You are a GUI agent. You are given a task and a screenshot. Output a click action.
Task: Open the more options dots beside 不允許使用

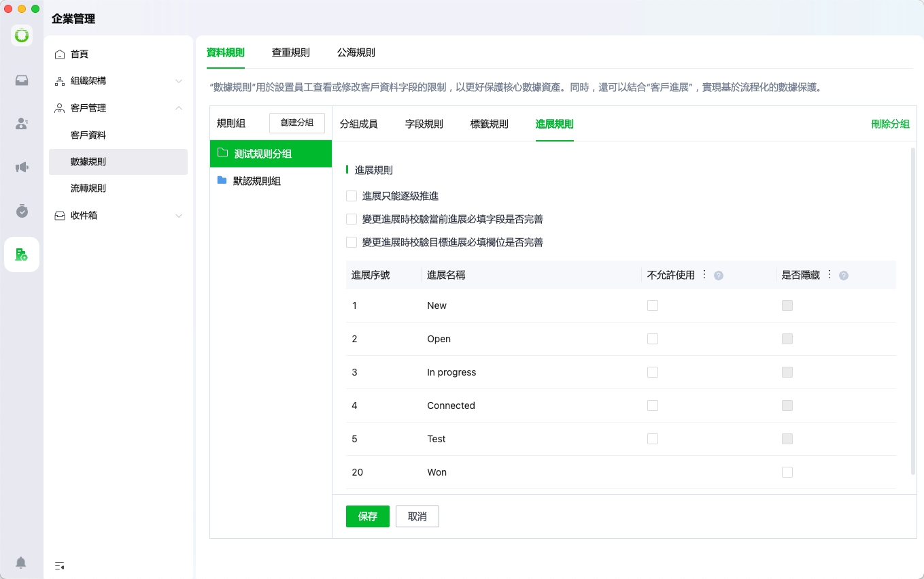tap(704, 275)
